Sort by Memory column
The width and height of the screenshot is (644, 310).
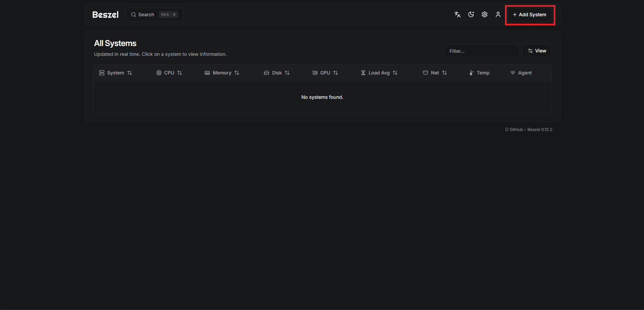tap(222, 73)
